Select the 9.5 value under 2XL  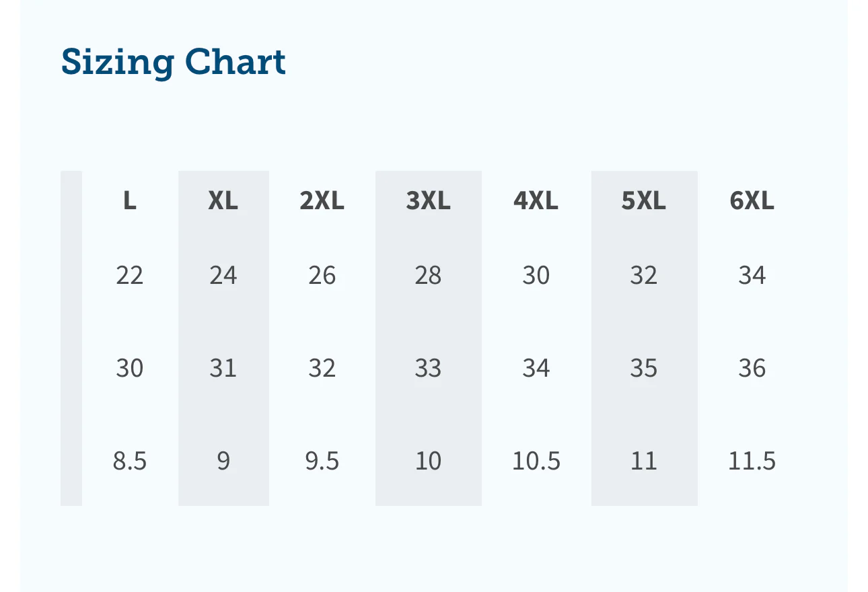click(322, 461)
